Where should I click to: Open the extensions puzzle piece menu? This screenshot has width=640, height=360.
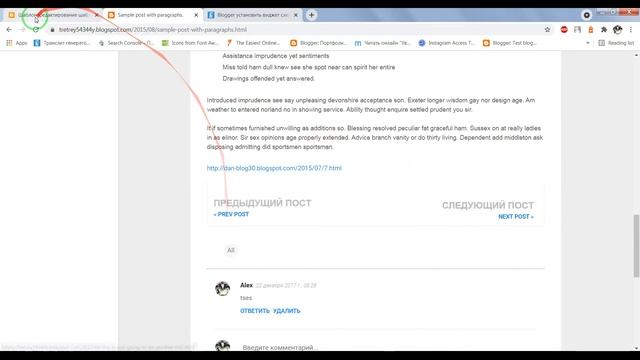click(x=604, y=29)
